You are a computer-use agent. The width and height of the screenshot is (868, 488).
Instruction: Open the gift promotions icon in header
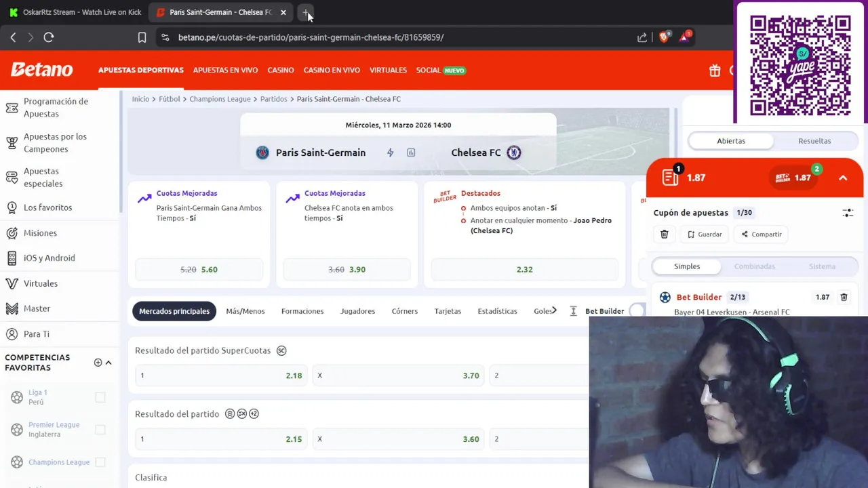coord(715,70)
